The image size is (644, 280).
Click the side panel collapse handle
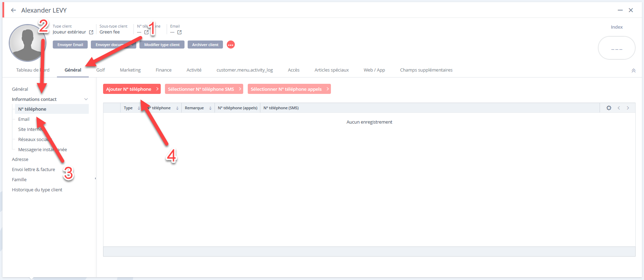(x=95, y=178)
